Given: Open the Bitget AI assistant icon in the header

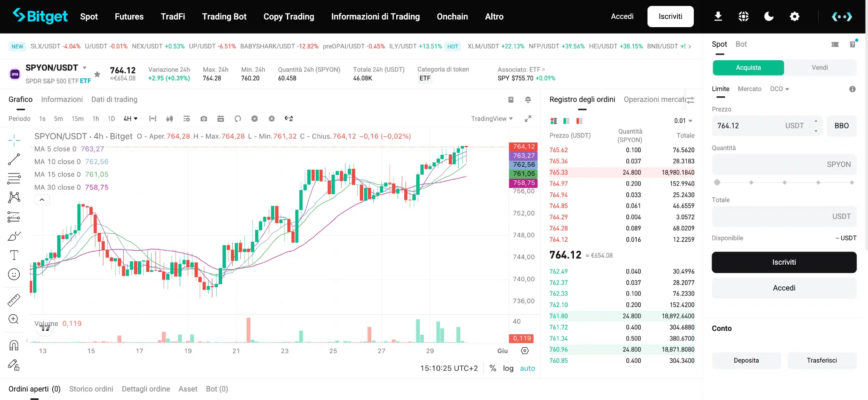Looking at the screenshot, I should [x=842, y=17].
